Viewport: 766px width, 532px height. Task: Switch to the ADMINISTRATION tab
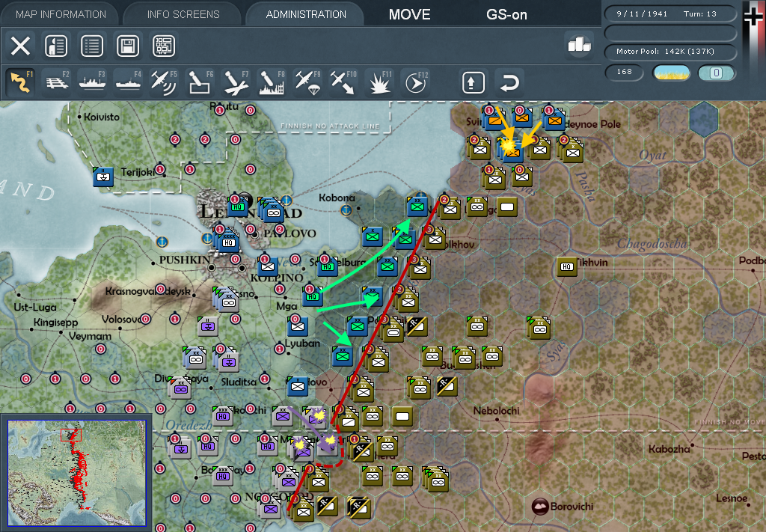coord(306,14)
